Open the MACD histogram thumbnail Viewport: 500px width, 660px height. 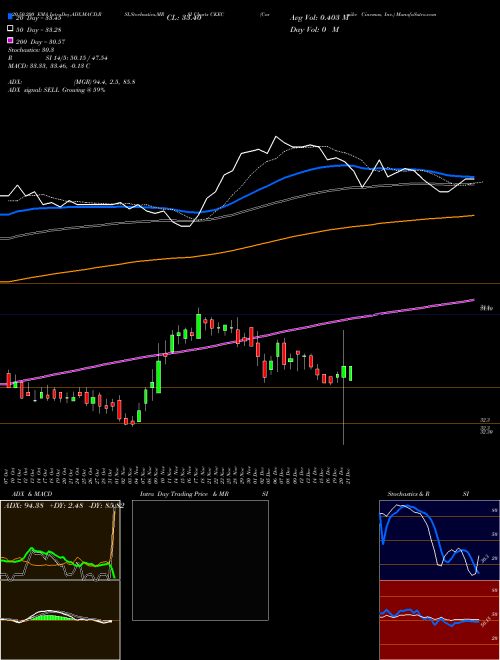[x=60, y=620]
